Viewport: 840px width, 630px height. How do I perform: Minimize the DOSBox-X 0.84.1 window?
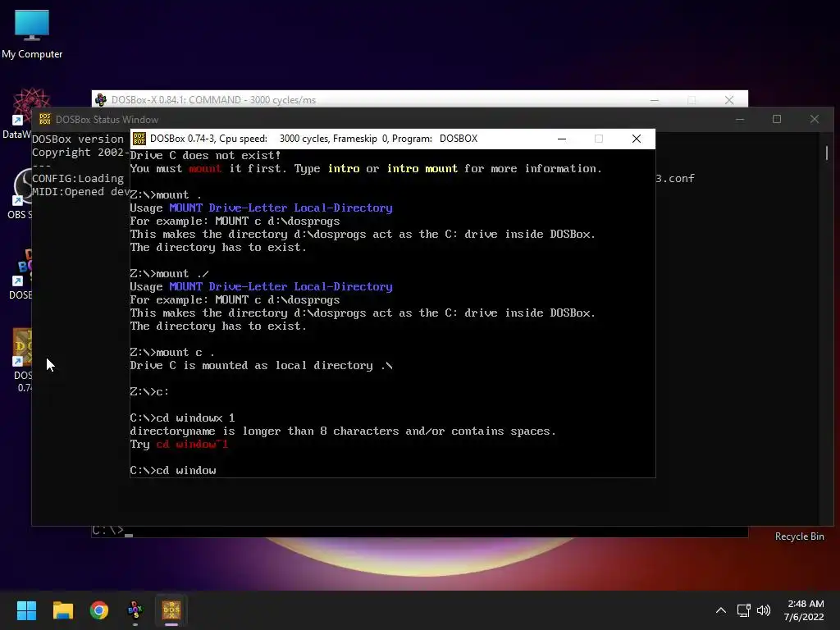[655, 99]
